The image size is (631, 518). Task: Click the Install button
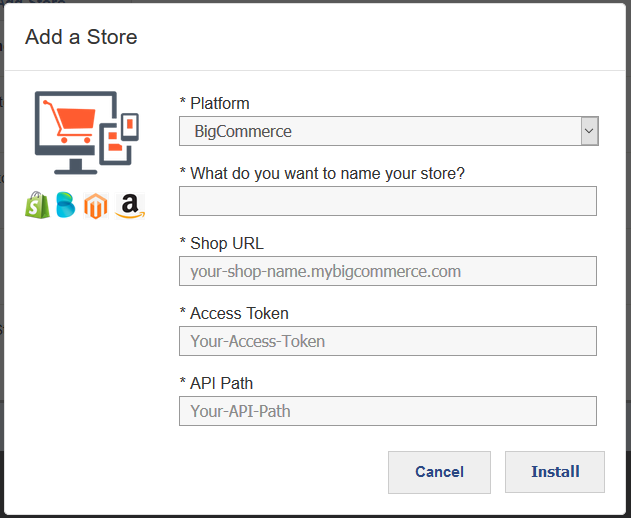point(555,472)
